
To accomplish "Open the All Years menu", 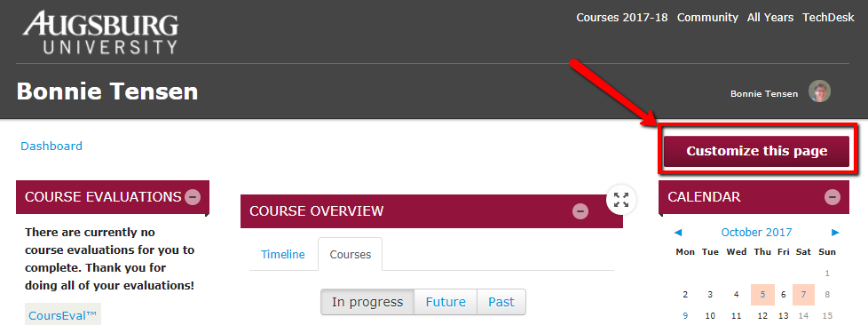I will (770, 18).
